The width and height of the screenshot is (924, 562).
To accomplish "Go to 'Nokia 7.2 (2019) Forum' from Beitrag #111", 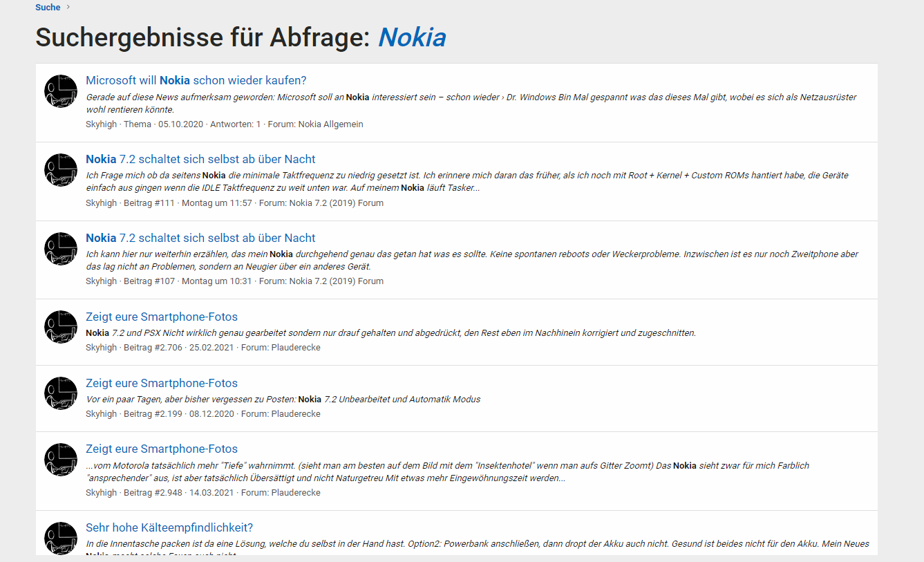I will point(337,203).
